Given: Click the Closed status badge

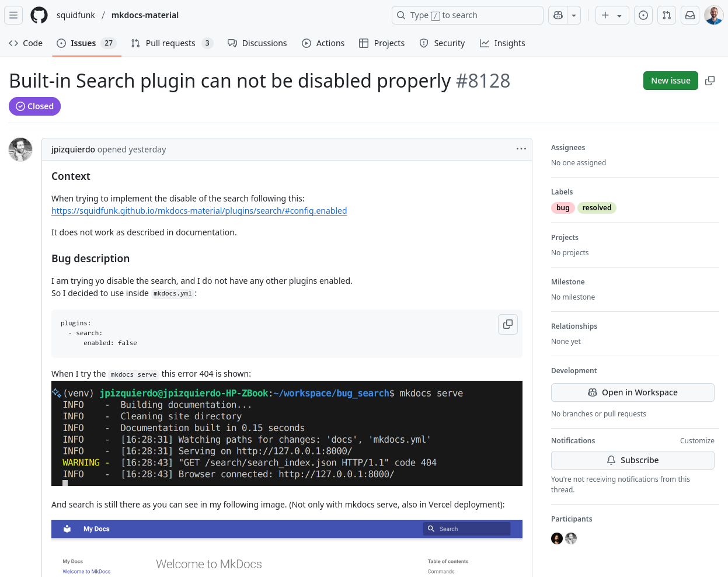Looking at the screenshot, I should coord(34,106).
